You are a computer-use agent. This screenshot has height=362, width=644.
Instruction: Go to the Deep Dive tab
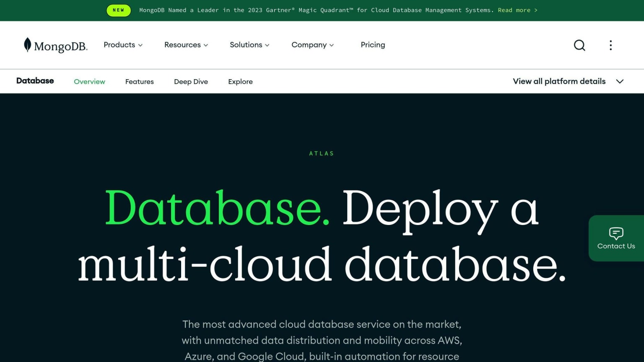tap(191, 82)
